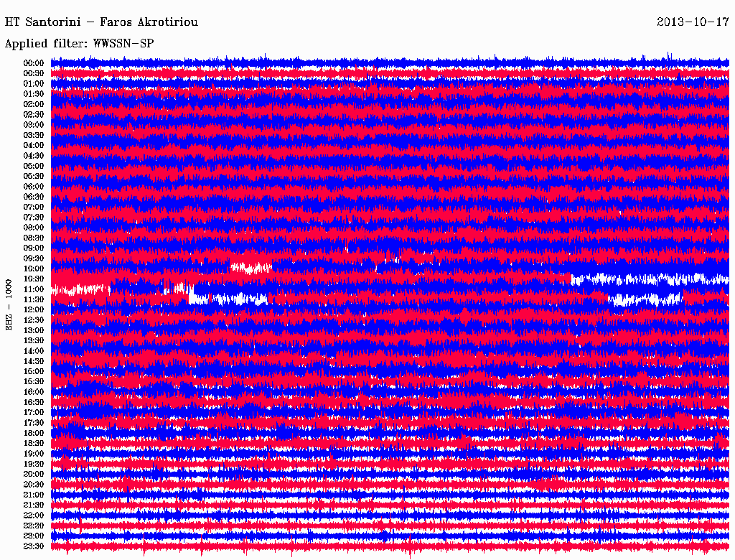Select the 16:00 time label
The height and width of the screenshot is (560, 735).
pos(34,392)
